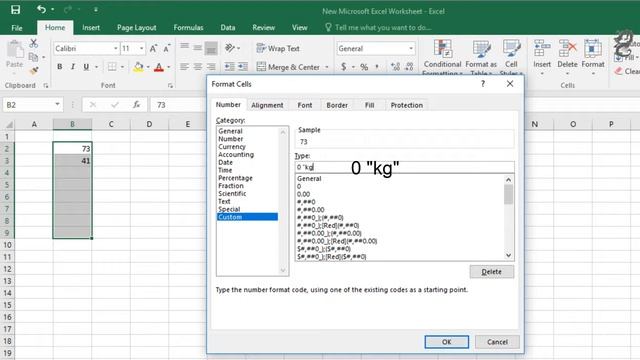This screenshot has height=360, width=640.
Task: Open the Borders icon in Font group
Action: pyautogui.click(x=112, y=67)
